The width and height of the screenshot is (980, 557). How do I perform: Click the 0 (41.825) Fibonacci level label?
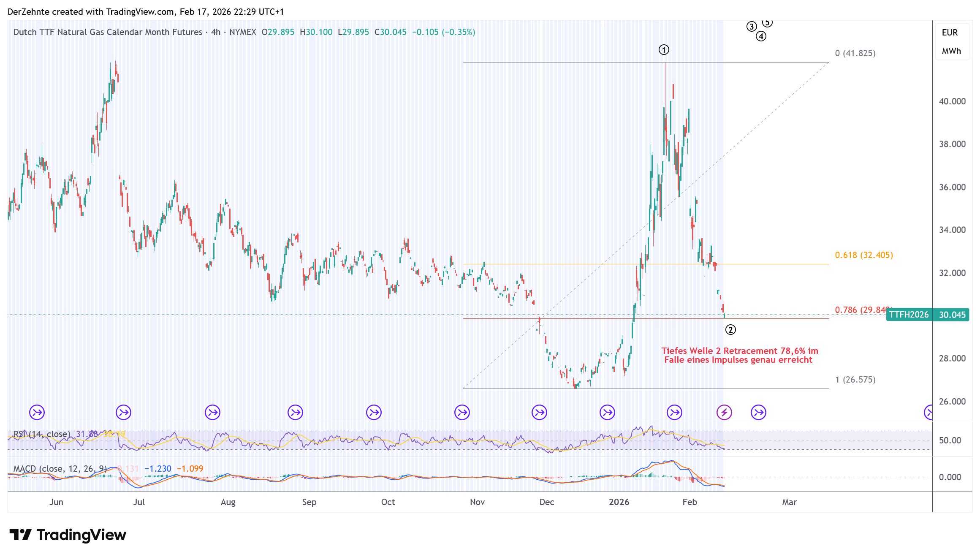[855, 53]
